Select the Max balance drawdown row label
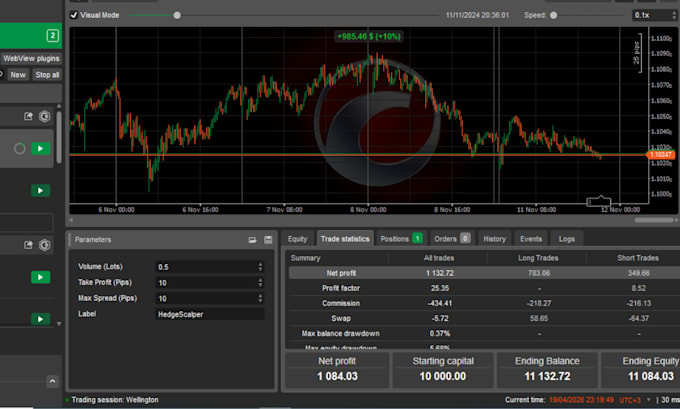Image resolution: width=680 pixels, height=409 pixels. pos(340,334)
